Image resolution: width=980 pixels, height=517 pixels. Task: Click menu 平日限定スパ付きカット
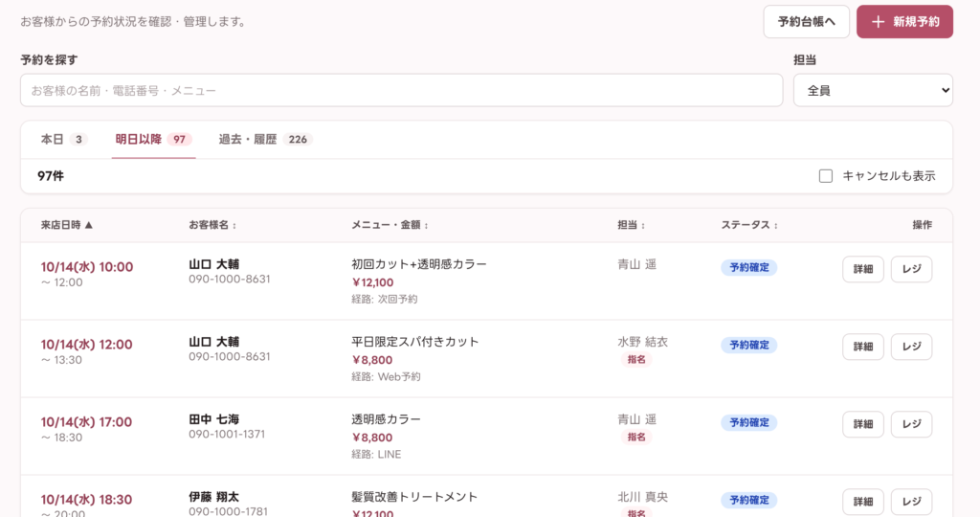click(415, 342)
